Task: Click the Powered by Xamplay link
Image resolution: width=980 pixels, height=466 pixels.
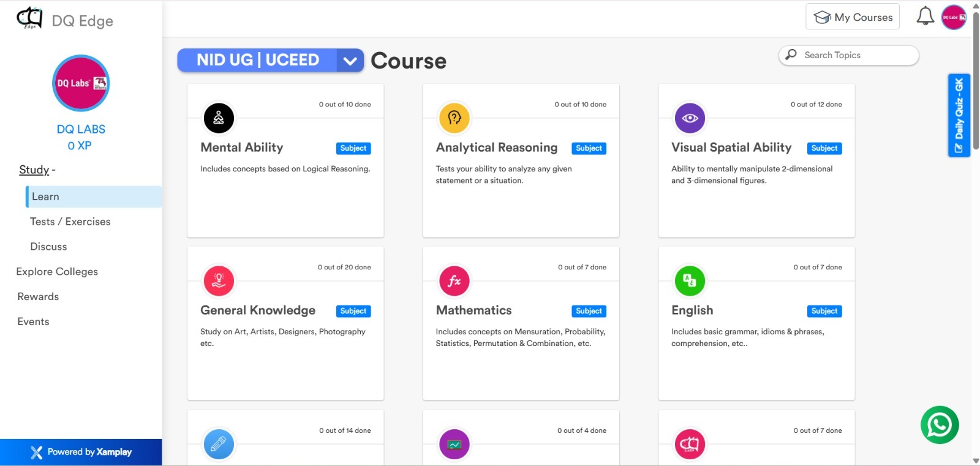Action: click(81, 453)
